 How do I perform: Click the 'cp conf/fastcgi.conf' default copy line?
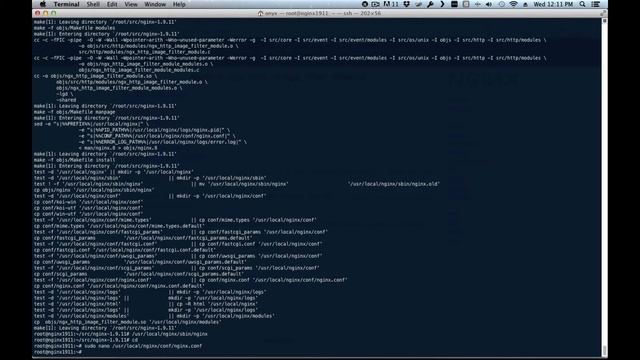124,250
